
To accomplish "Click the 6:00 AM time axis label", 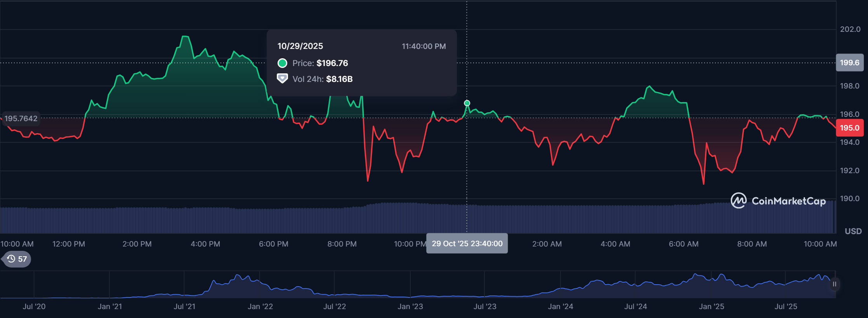I will pos(684,244).
